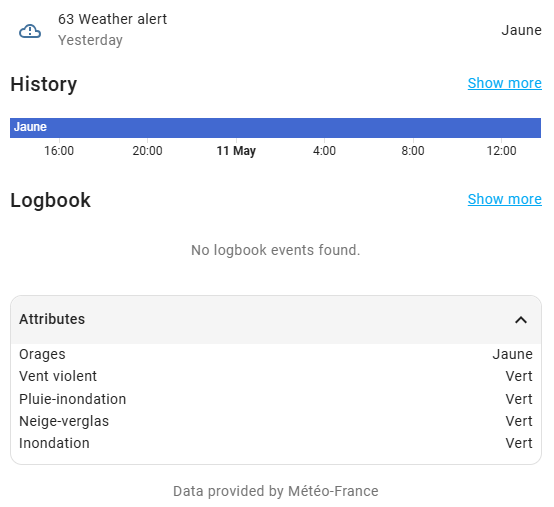
Task: Select the Orages attribute row
Action: click(276, 354)
